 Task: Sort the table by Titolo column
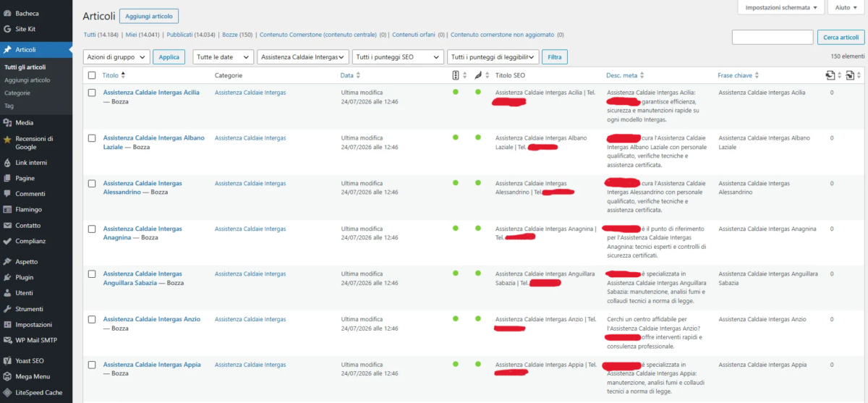114,75
